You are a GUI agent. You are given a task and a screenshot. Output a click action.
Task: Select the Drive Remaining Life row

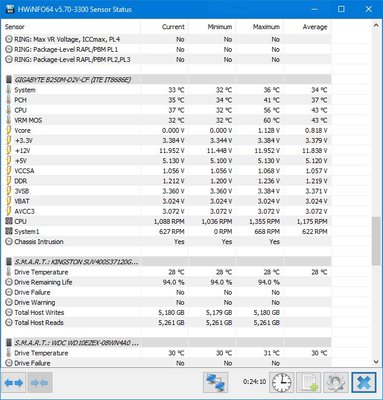coord(168,282)
